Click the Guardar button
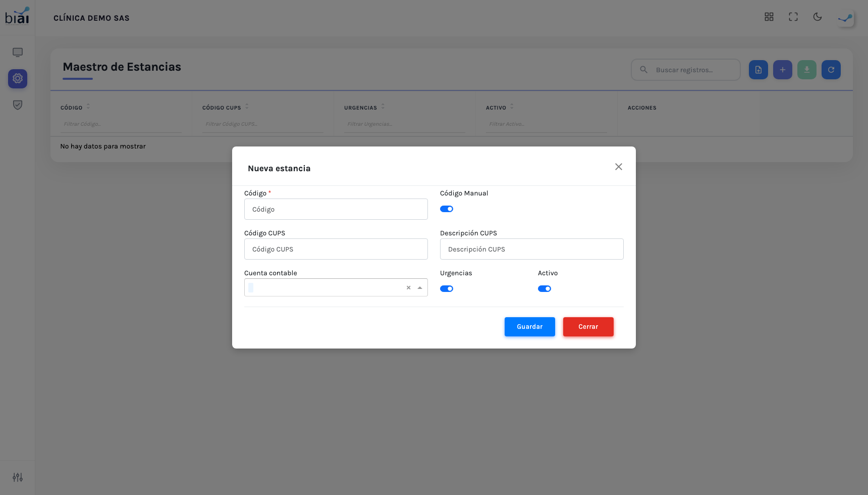The height and width of the screenshot is (495, 868). pos(530,327)
